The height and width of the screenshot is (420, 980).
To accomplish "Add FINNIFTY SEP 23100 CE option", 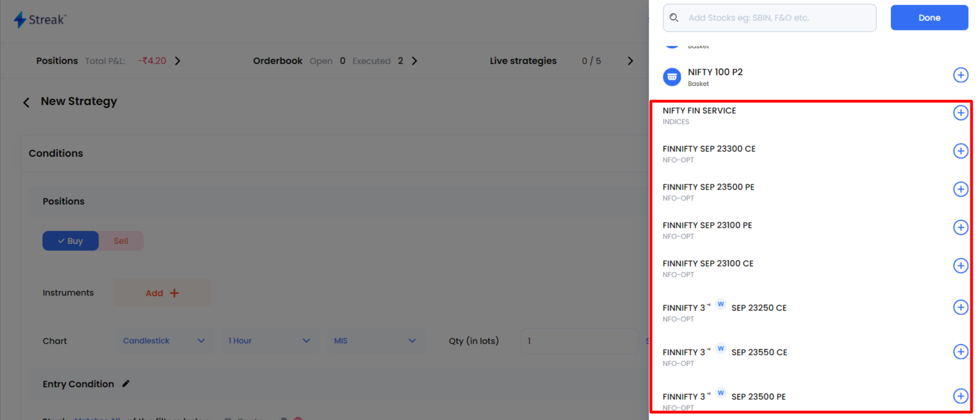I will click(x=960, y=266).
